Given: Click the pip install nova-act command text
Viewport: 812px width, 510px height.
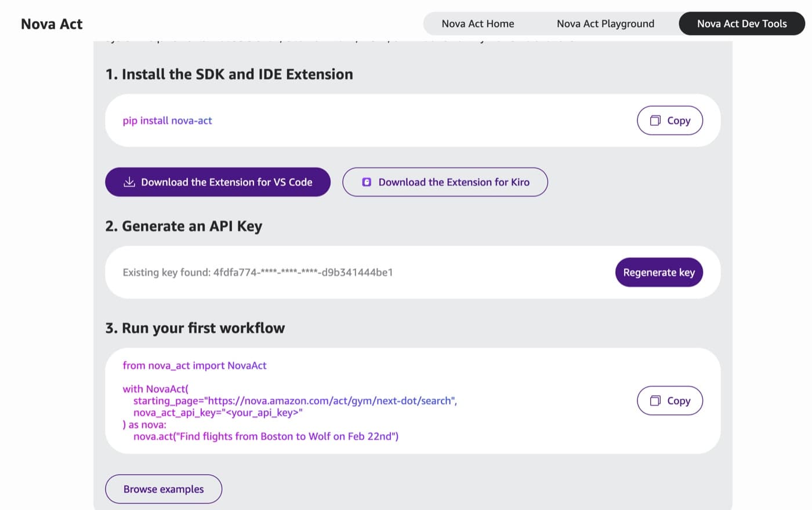Looking at the screenshot, I should click(167, 121).
